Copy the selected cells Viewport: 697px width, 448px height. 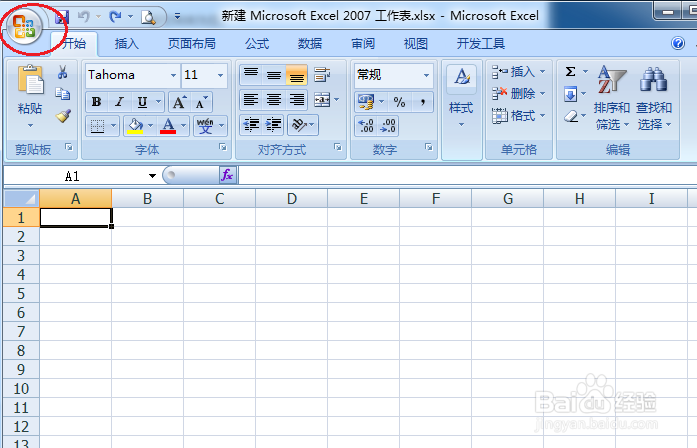pos(63,94)
